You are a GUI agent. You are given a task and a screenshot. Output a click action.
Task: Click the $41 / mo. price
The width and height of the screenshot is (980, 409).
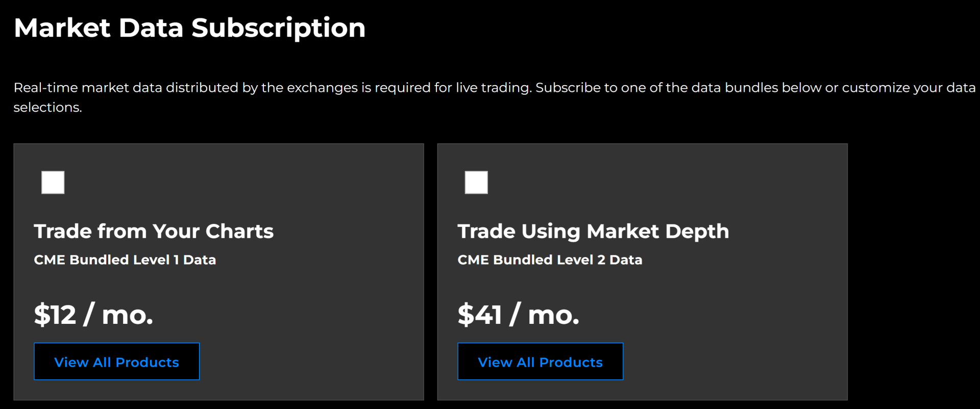[x=519, y=315]
